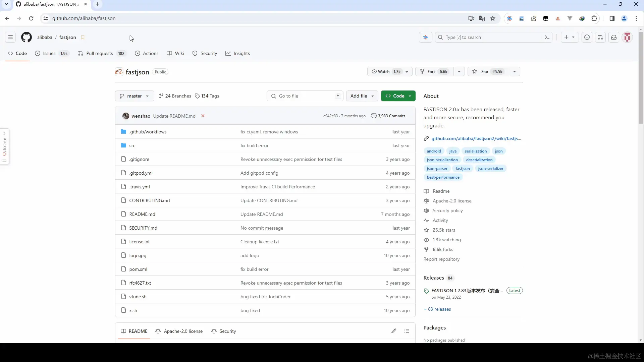This screenshot has width=644, height=362.
Task: View all 83 releases
Action: [437, 309]
